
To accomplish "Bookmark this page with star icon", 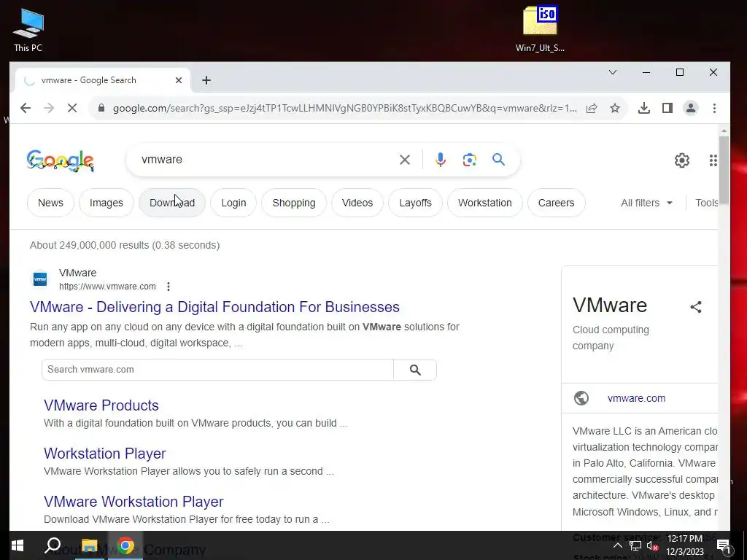I will (615, 108).
